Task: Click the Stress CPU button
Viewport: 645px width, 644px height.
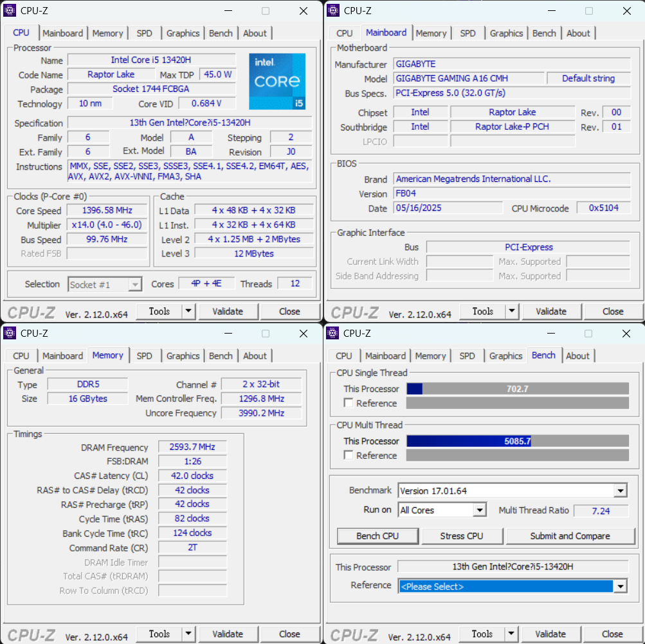Action: 462,536
